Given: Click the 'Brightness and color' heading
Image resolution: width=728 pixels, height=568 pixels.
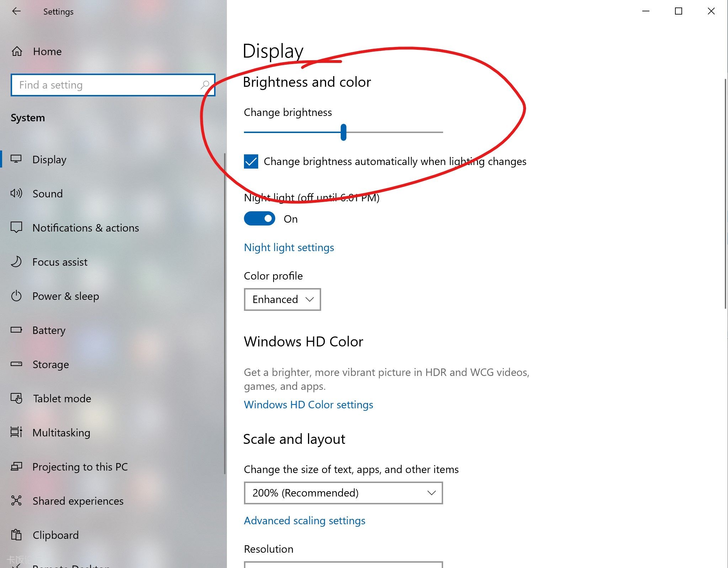Looking at the screenshot, I should 307,82.
